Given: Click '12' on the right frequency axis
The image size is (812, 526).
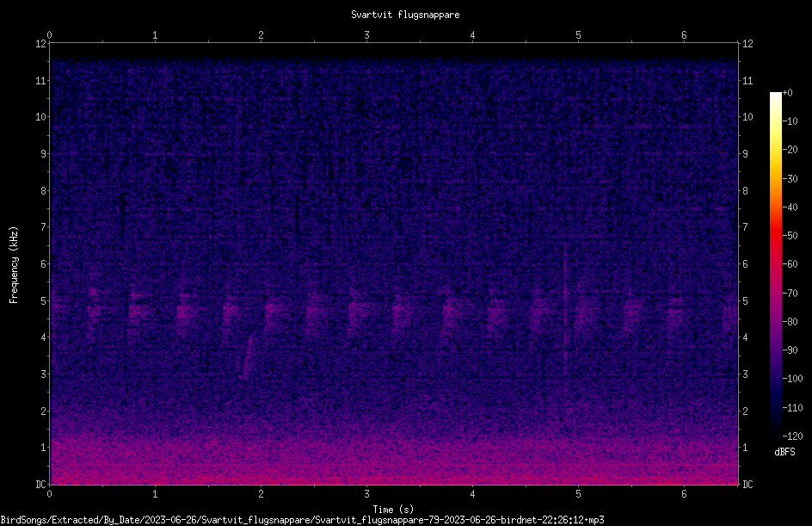Looking at the screenshot, I should [x=747, y=44].
